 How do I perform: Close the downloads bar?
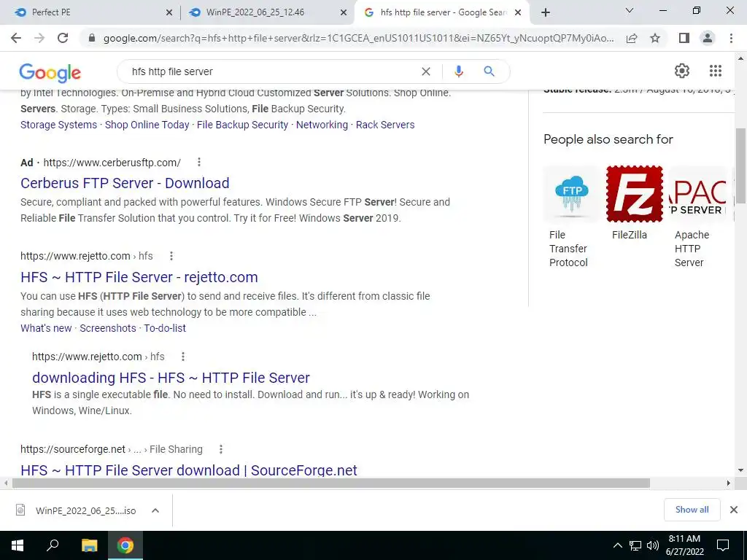734,510
